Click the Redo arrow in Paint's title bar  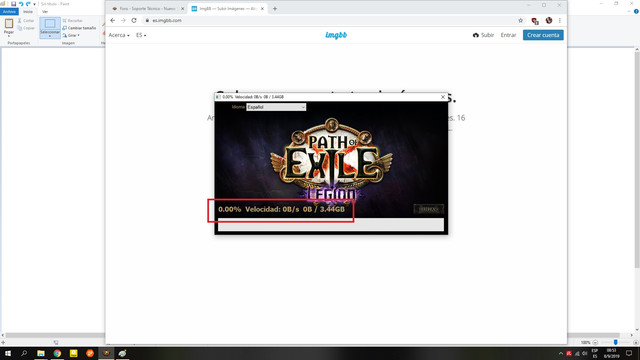pyautogui.click(x=28, y=4)
